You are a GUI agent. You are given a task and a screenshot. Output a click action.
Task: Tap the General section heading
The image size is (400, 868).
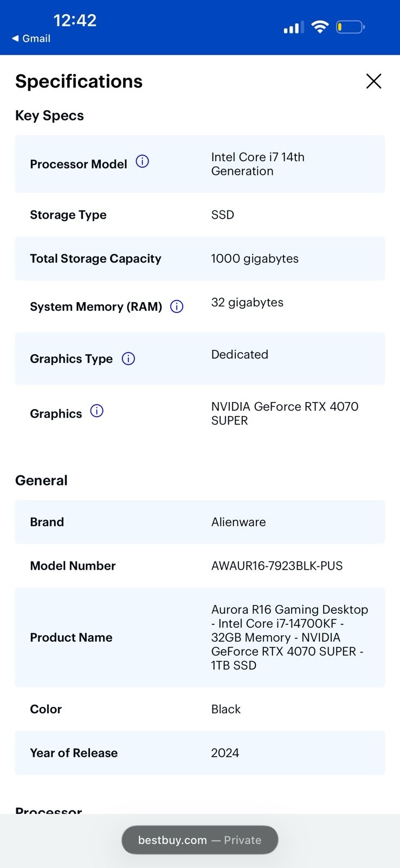coord(41,481)
